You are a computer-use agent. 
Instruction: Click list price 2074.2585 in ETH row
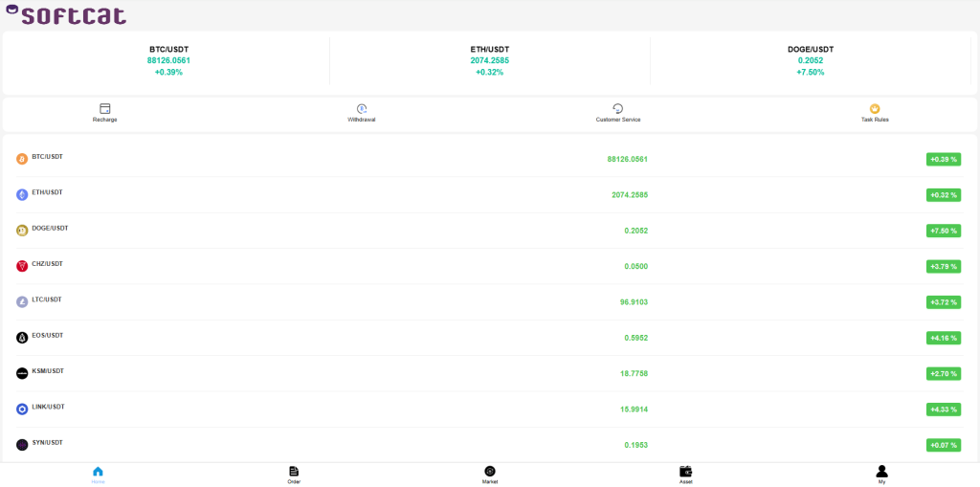click(630, 195)
